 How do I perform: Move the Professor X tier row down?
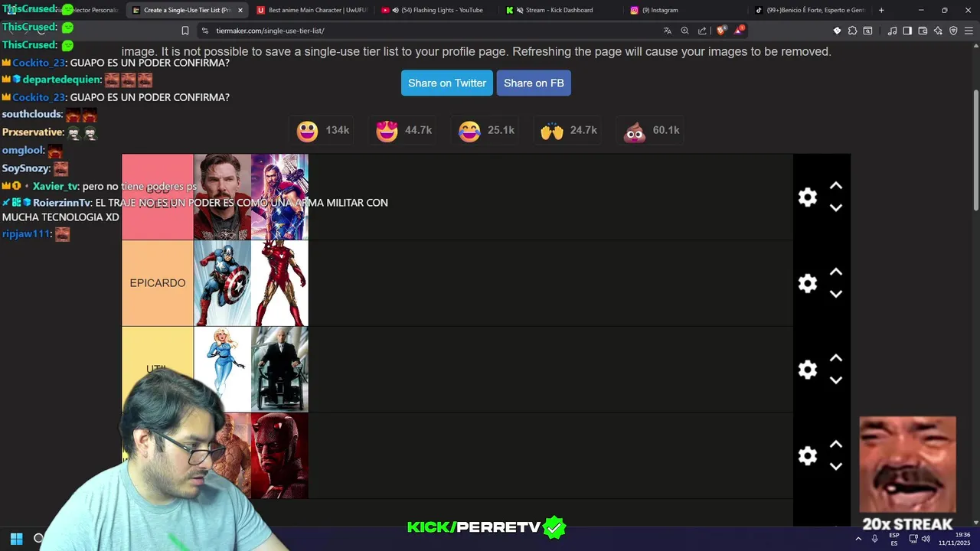coord(836,380)
